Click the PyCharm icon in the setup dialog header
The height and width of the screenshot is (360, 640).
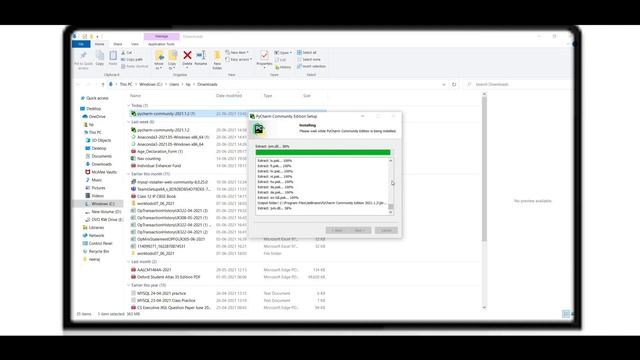(x=259, y=129)
